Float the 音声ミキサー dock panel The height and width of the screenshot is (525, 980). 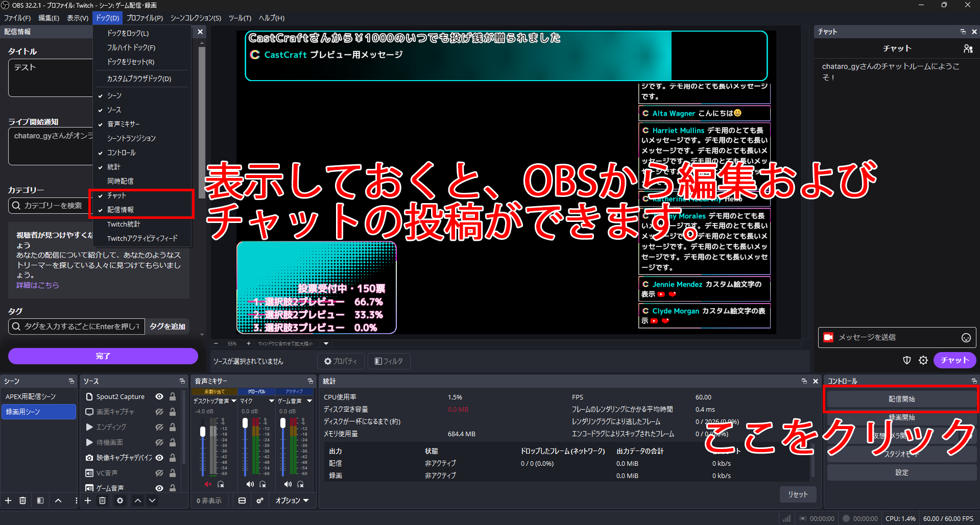pos(310,381)
